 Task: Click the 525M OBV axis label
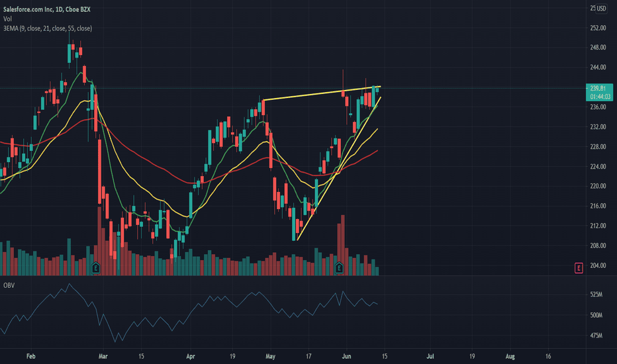click(596, 295)
